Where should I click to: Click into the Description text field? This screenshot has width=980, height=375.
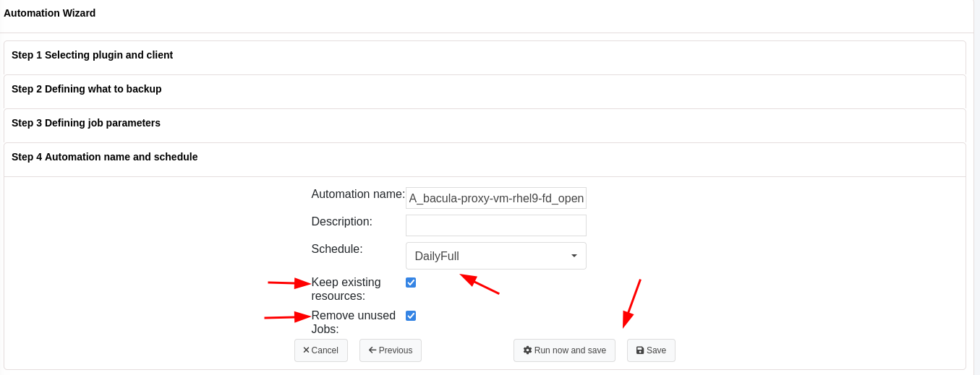click(x=496, y=225)
